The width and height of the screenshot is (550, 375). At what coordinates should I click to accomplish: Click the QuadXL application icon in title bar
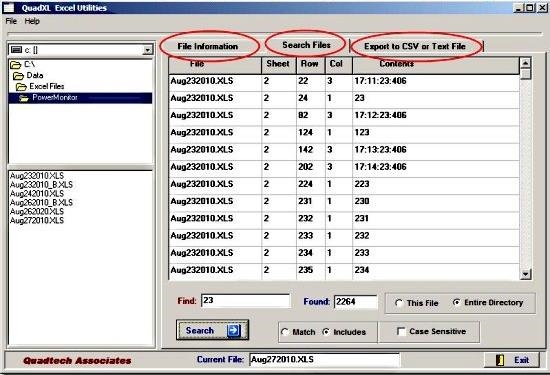click(x=8, y=7)
